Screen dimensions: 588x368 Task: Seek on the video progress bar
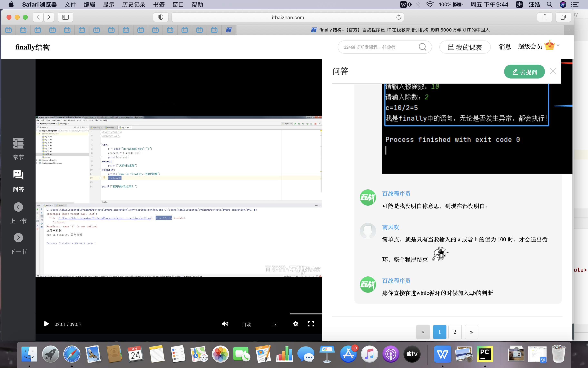pyautogui.click(x=179, y=313)
